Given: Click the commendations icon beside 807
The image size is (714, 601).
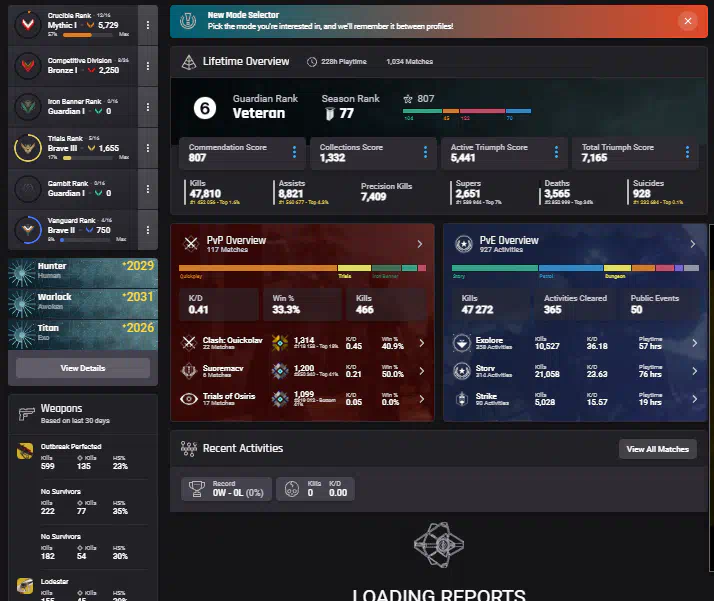Looking at the screenshot, I should point(408,99).
